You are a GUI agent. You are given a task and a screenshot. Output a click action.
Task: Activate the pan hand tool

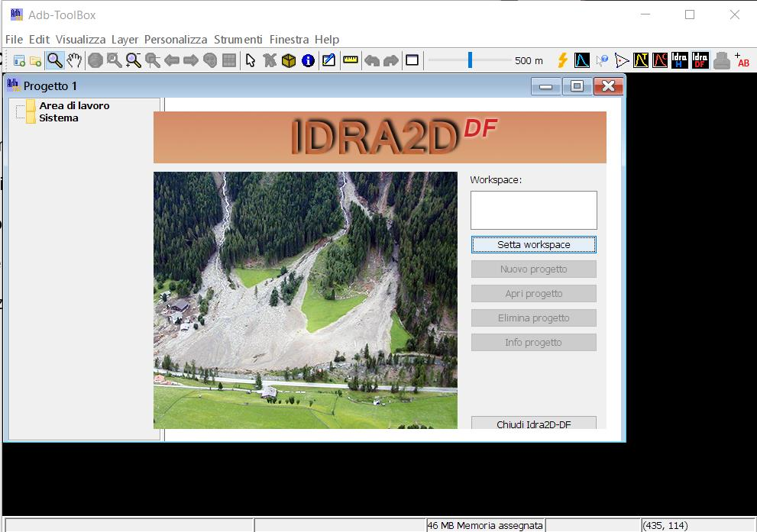click(74, 60)
